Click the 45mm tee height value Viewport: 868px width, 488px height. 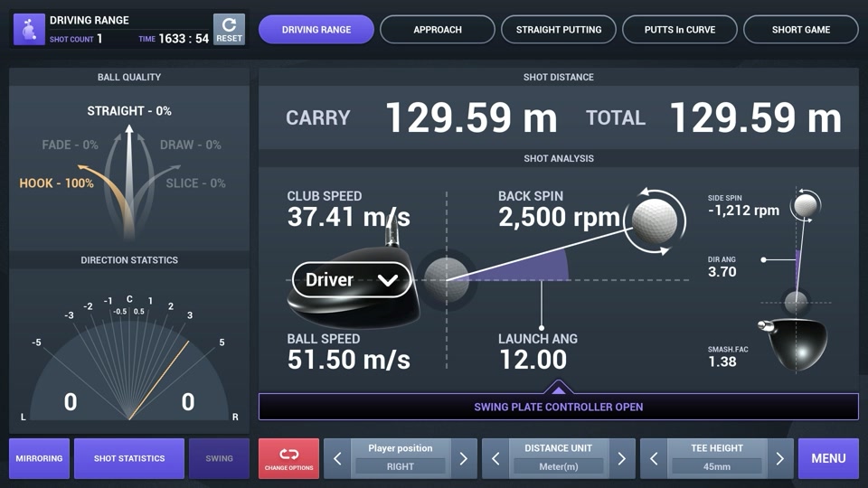pyautogui.click(x=717, y=466)
